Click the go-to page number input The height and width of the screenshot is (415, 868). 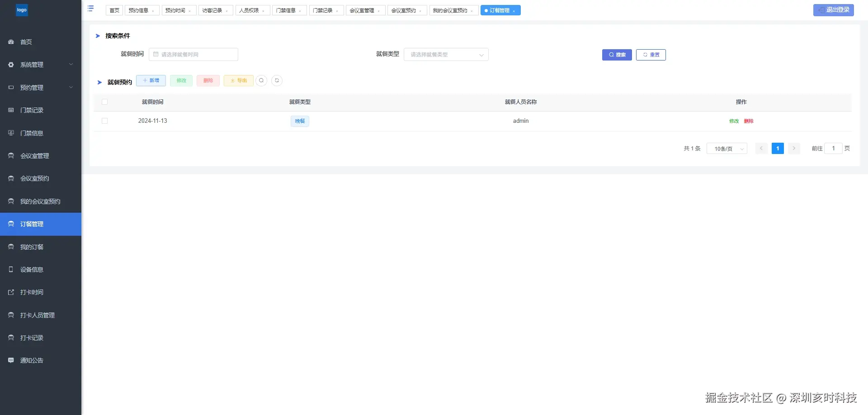pyautogui.click(x=833, y=148)
